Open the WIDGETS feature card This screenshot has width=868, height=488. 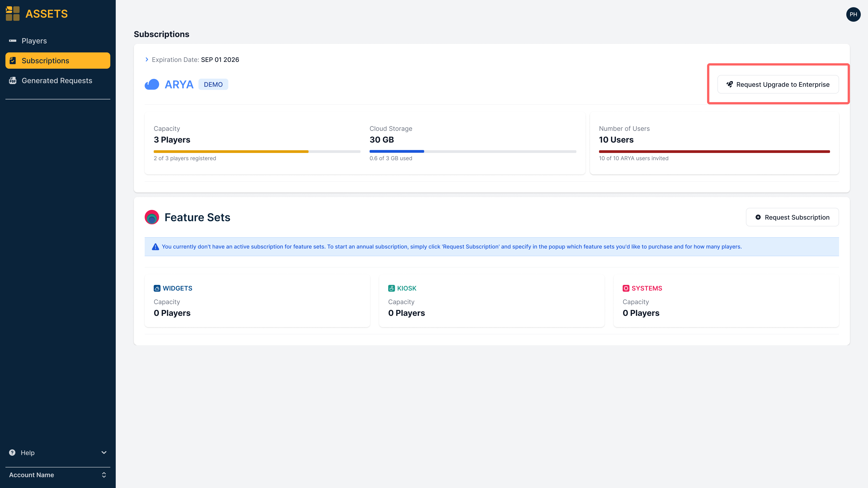[x=257, y=301]
